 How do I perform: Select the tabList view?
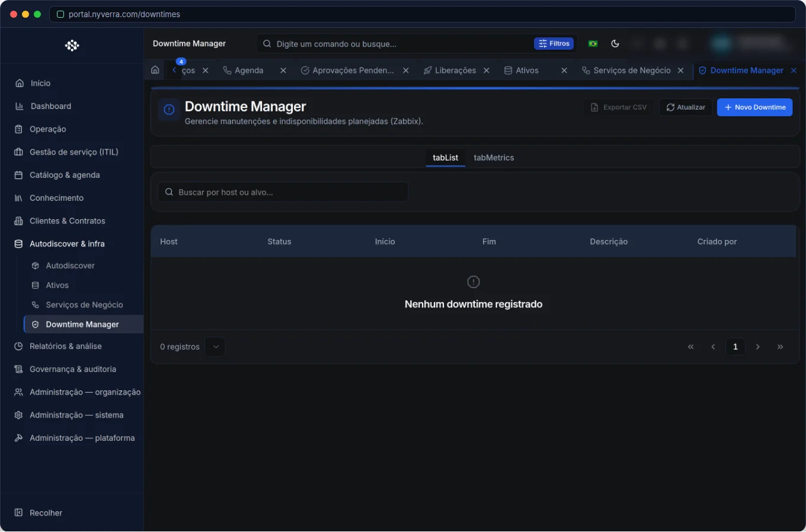pyautogui.click(x=446, y=158)
